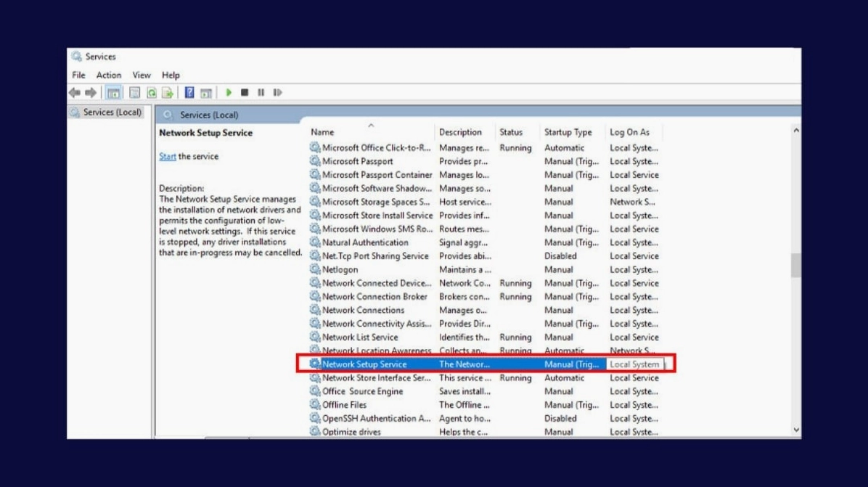The image size is (868, 487).
Task: Stop the service with the black square icon
Action: [245, 92]
